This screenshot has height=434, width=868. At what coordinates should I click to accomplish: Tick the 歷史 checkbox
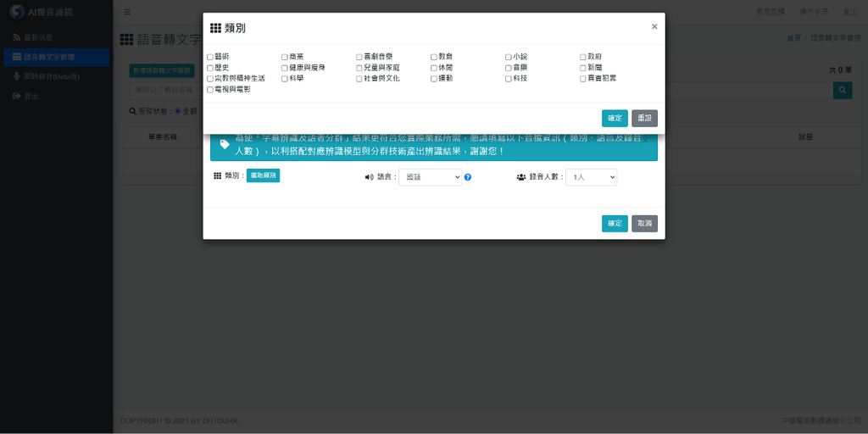pyautogui.click(x=210, y=68)
